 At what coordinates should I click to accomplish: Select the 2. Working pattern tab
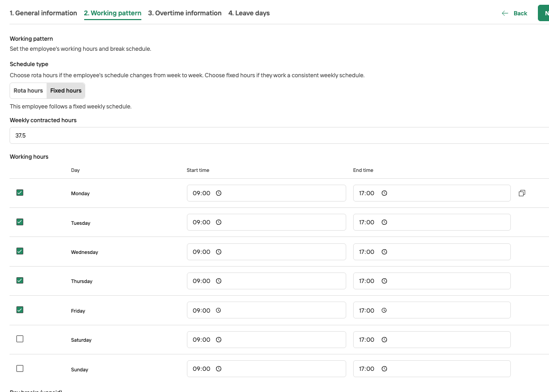(113, 13)
